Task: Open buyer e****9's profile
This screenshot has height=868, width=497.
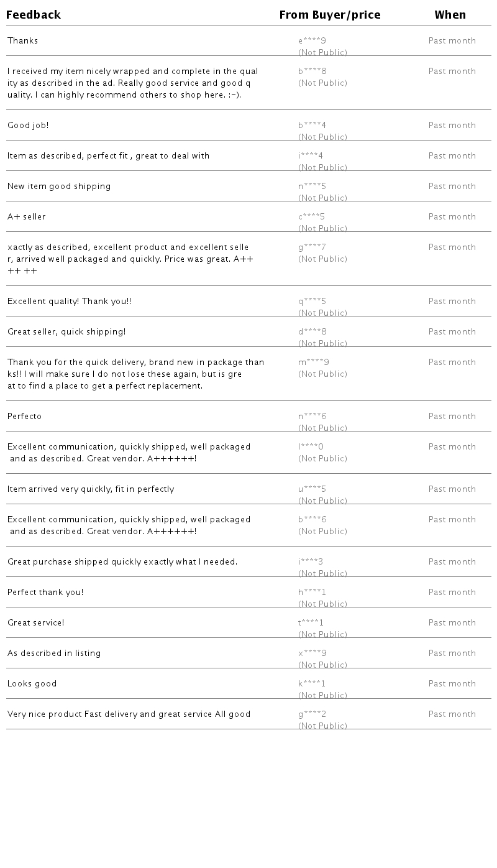Action: point(312,41)
